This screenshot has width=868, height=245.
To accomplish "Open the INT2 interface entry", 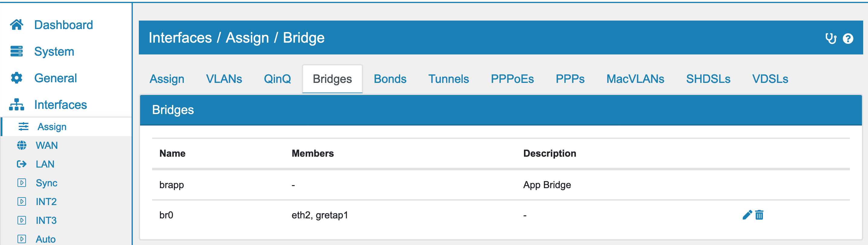I will tap(46, 201).
